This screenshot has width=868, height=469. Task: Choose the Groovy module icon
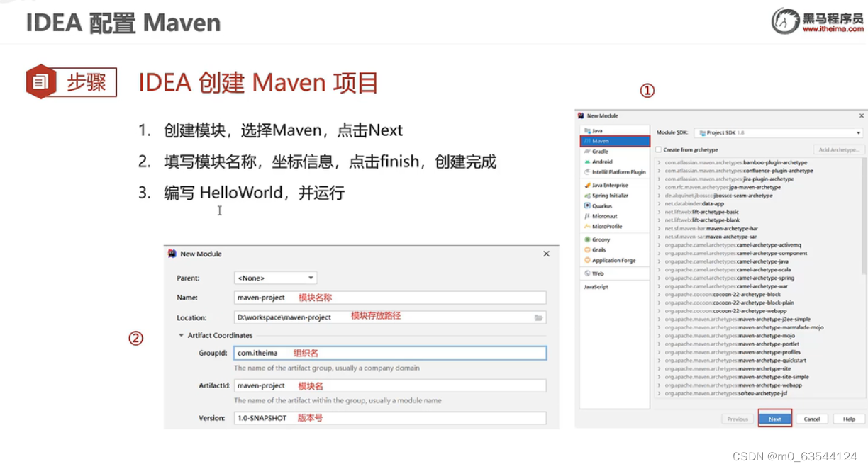586,239
